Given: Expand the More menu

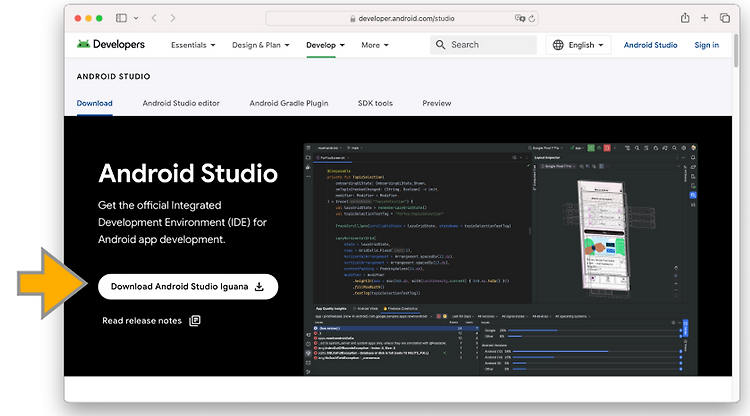Looking at the screenshot, I should (x=375, y=45).
